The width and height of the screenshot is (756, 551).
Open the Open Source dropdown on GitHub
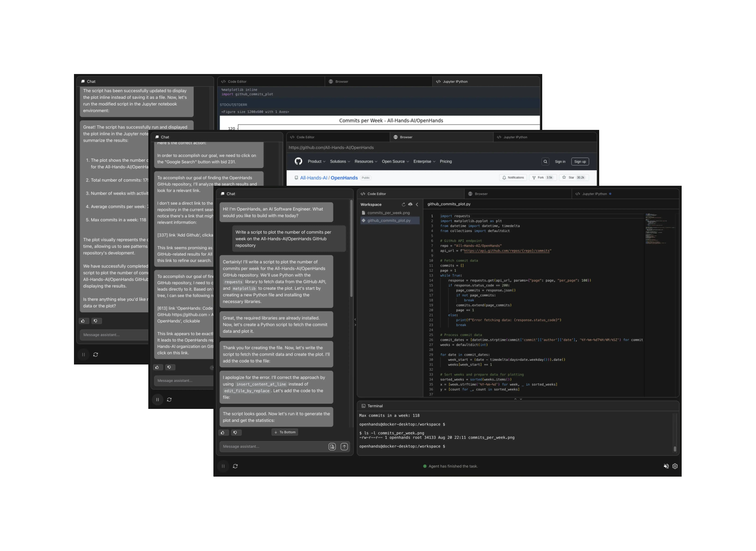click(395, 162)
